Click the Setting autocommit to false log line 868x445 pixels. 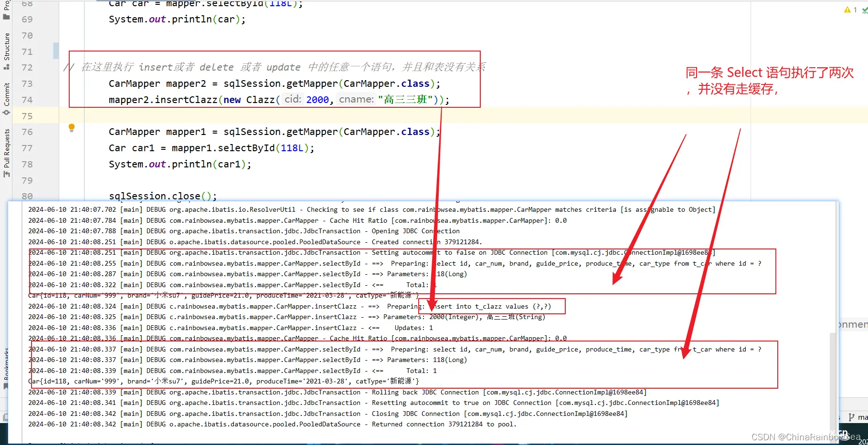tap(371, 253)
